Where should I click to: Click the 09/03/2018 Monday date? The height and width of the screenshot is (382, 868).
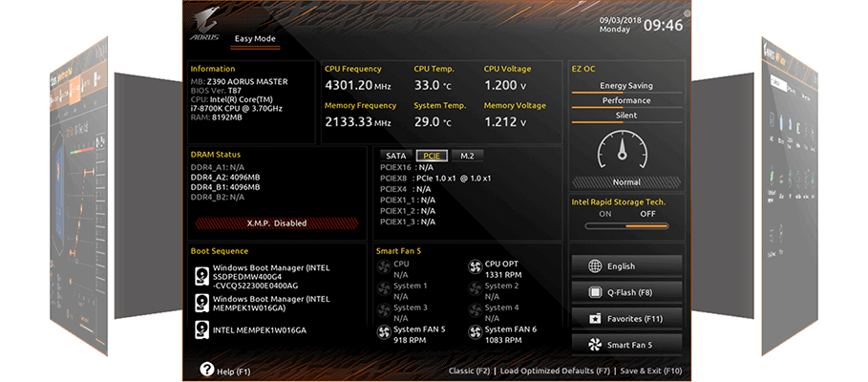620,25
